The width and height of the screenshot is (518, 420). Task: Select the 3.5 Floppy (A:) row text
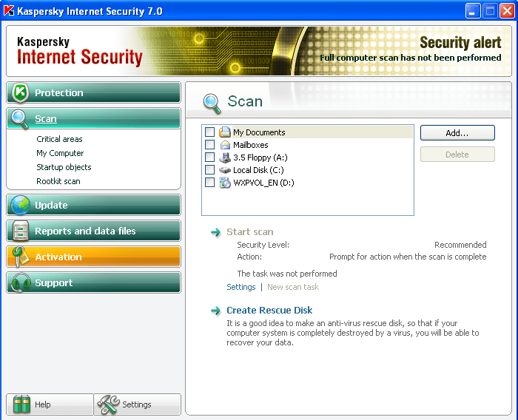pos(260,157)
